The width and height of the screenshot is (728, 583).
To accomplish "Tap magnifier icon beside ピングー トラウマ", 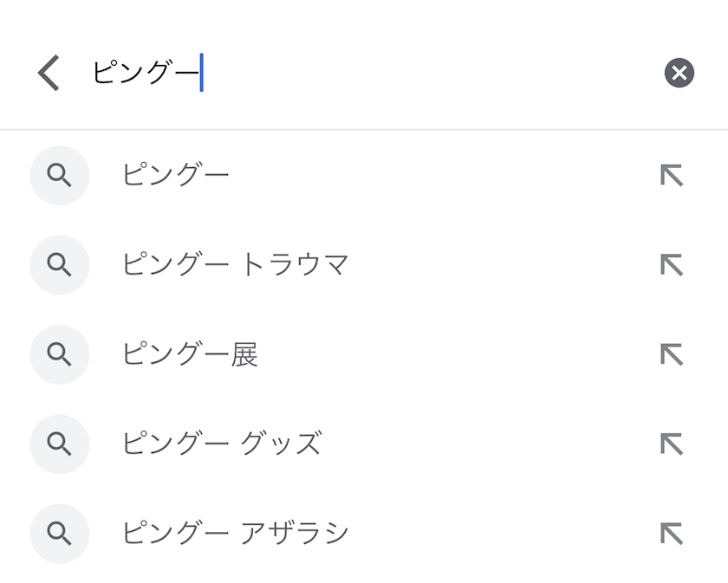I will 60,265.
